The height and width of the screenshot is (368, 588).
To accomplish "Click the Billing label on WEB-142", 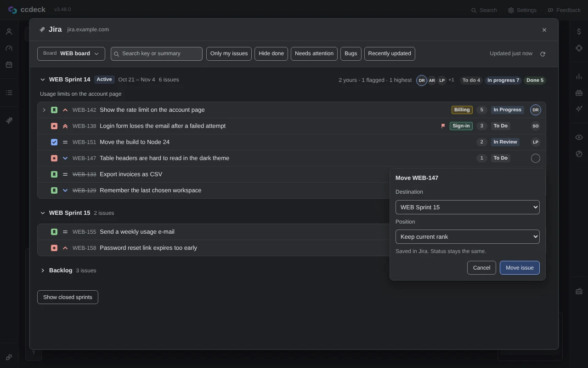I will click(462, 110).
